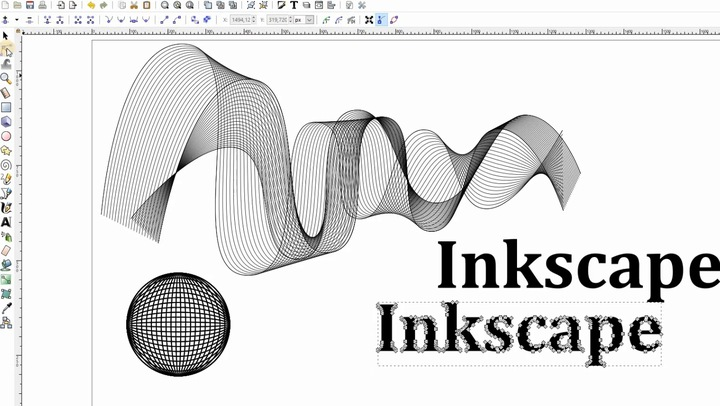Screen dimensions: 720x406
Task: Import a file into document
Action: [x=61, y=6]
